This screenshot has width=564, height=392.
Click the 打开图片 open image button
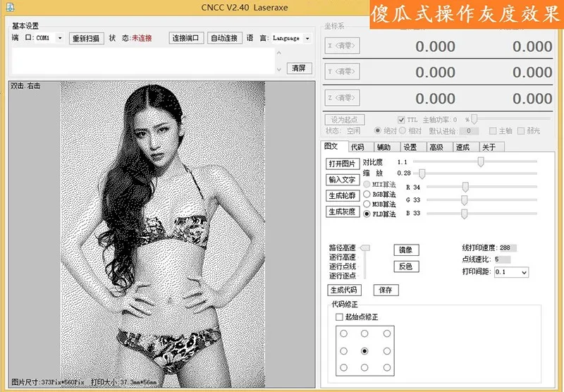[343, 164]
